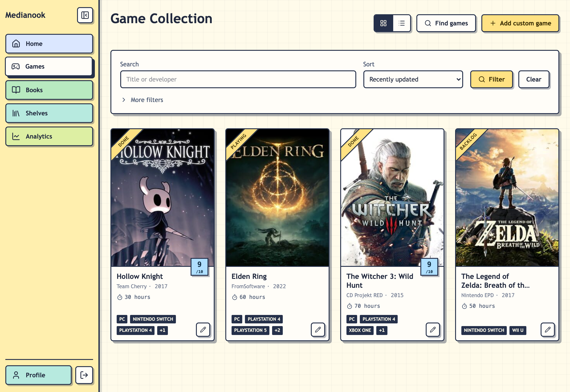Edit Zelda Breath of the Wild pencil icon
The width and height of the screenshot is (570, 392).
[548, 329]
